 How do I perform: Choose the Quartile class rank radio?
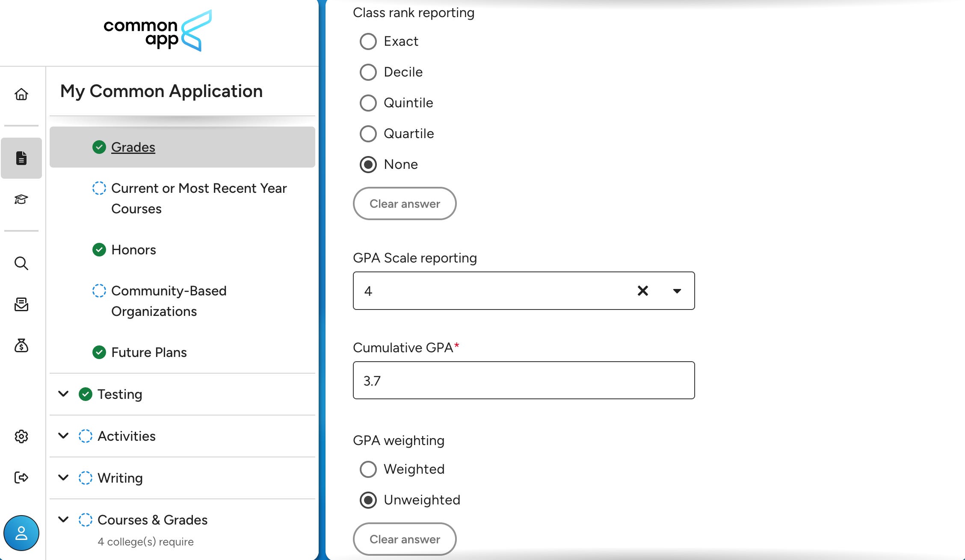(x=368, y=134)
